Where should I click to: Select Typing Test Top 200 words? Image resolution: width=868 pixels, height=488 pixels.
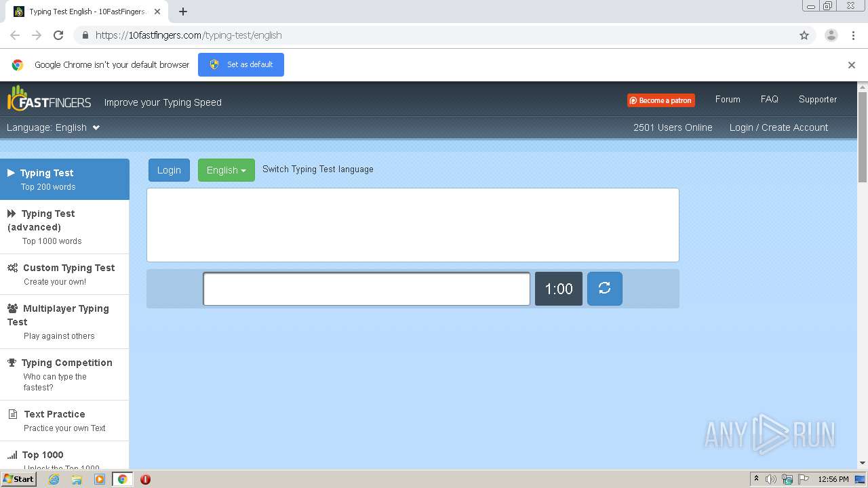coord(64,179)
